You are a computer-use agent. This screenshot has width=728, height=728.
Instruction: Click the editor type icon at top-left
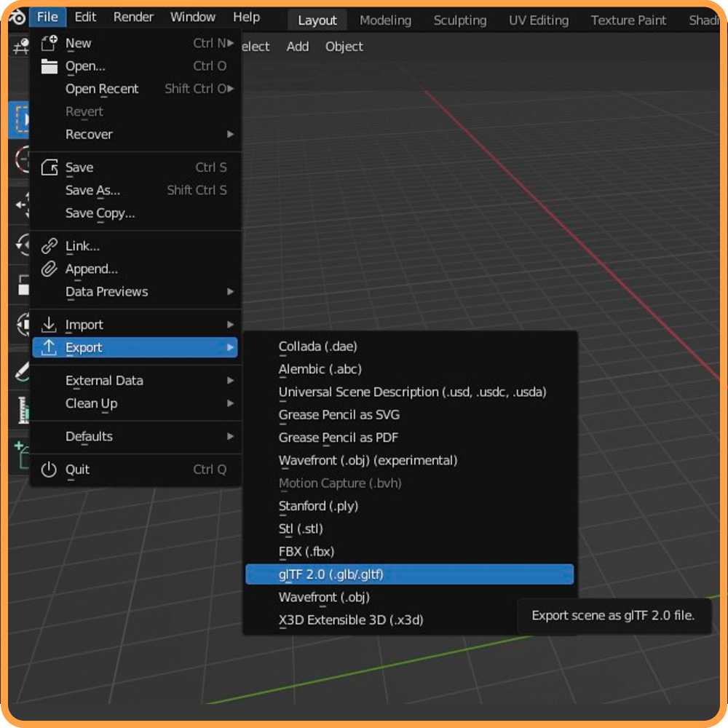tap(20, 47)
